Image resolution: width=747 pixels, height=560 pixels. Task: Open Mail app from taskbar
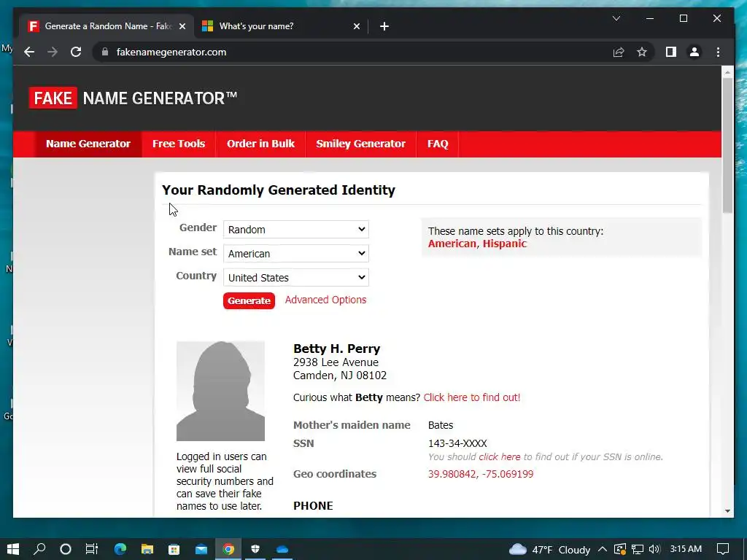pos(201,549)
